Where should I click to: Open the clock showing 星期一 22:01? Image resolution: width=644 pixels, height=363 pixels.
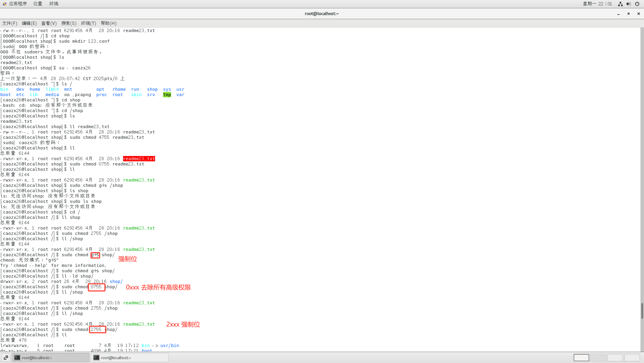point(597,4)
